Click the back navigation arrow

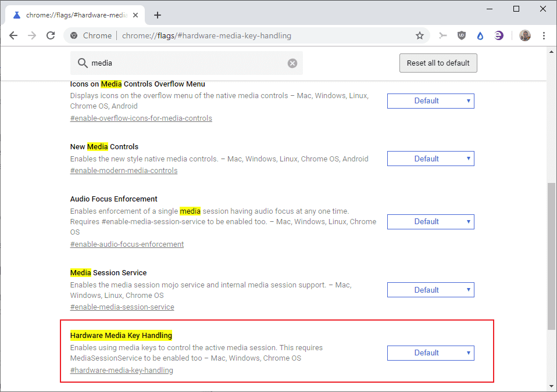tap(13, 35)
